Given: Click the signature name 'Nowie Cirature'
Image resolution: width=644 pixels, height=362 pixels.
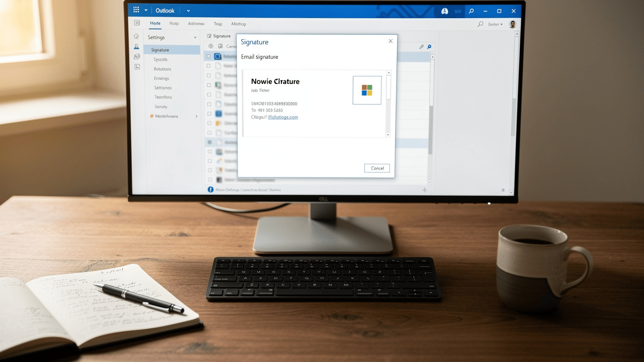Looking at the screenshot, I should pyautogui.click(x=275, y=81).
